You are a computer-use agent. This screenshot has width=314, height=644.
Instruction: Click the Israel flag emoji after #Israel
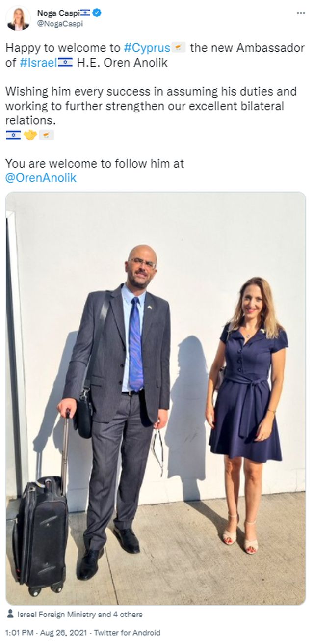pyautogui.click(x=65, y=63)
